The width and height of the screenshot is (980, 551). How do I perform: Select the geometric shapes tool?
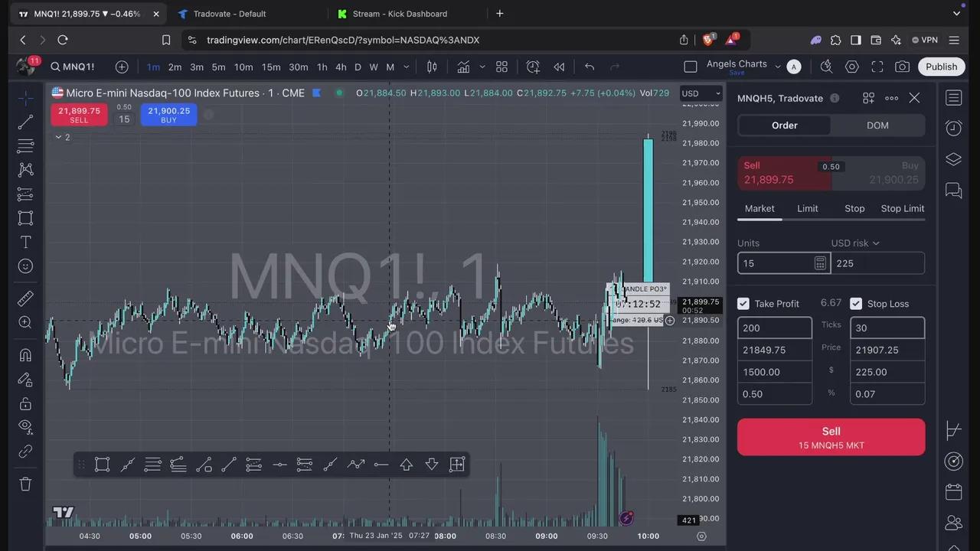[25, 217]
